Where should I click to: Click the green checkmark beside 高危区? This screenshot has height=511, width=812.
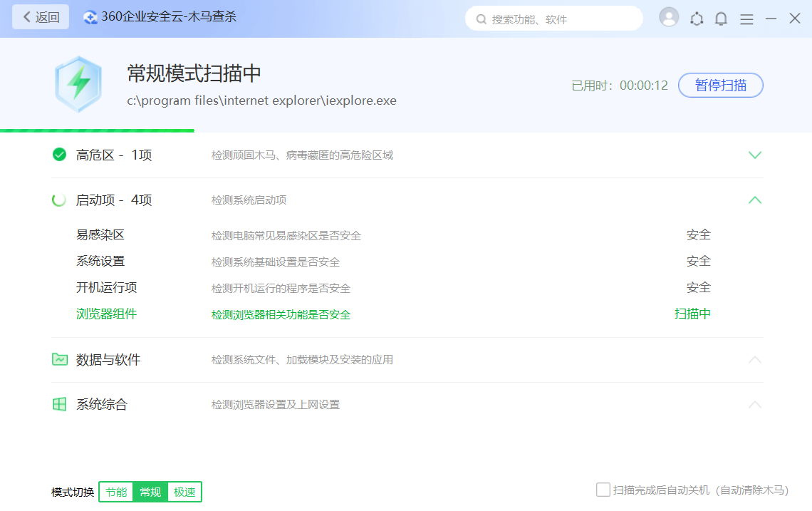click(59, 155)
